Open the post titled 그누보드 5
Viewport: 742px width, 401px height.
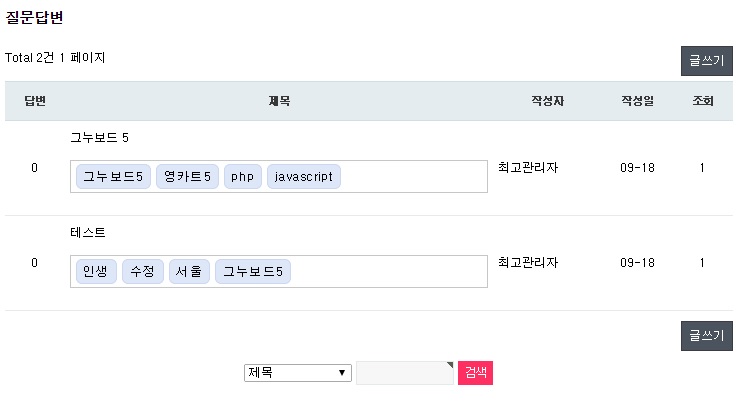tap(100, 137)
